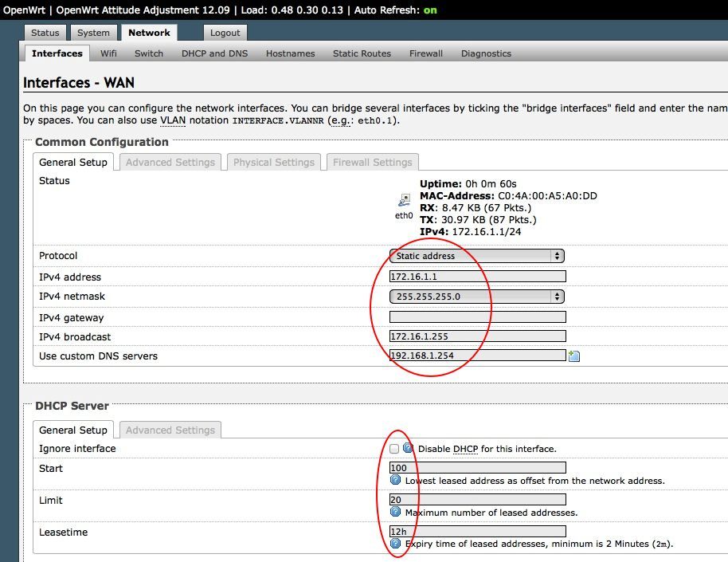Click the DHCP Start field
This screenshot has width=728, height=562.
click(477, 468)
